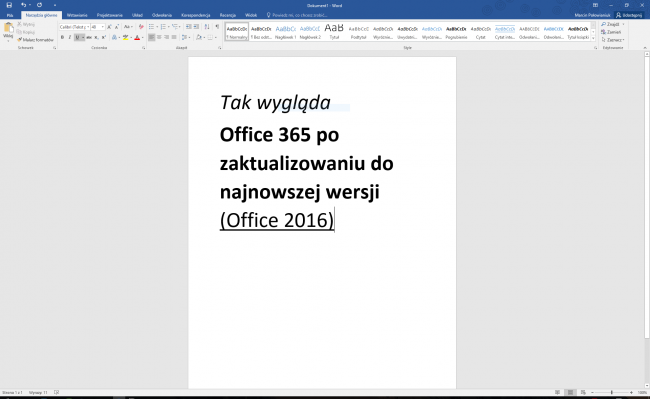Click the proofing icon in status bar
650x399 pixels.
point(56,392)
